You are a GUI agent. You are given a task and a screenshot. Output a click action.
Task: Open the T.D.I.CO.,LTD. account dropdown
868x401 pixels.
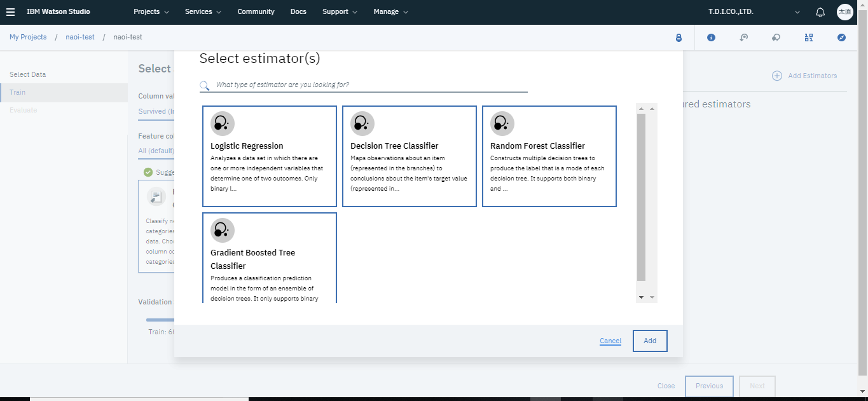[754, 12]
